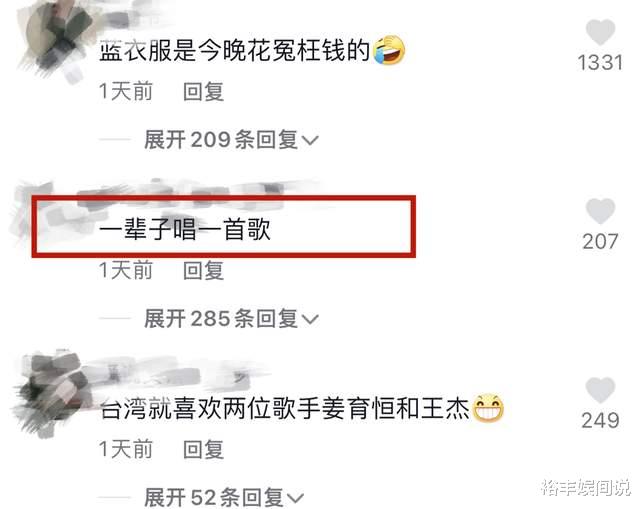Reply to the 姜育恒和王杰 comment

pos(203,449)
